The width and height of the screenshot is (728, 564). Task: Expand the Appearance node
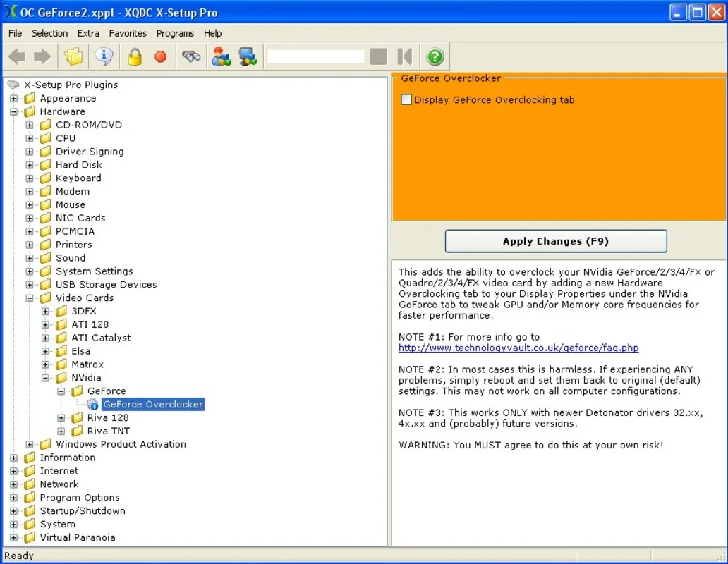(14, 98)
